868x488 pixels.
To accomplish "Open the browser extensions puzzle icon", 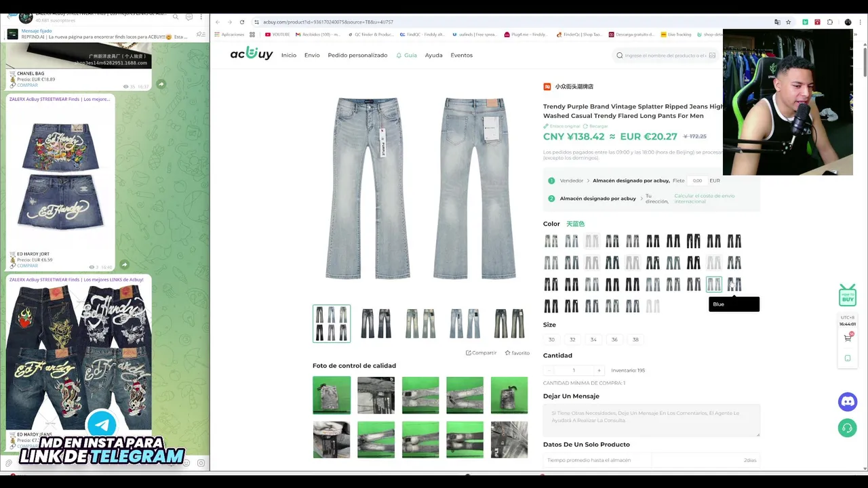I will pos(830,22).
